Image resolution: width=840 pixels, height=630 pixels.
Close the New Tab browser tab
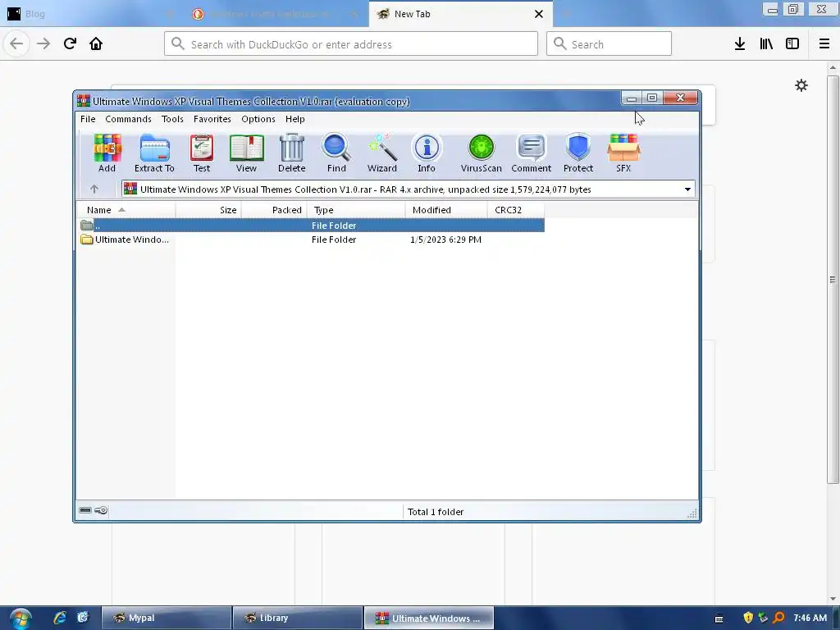coord(539,14)
